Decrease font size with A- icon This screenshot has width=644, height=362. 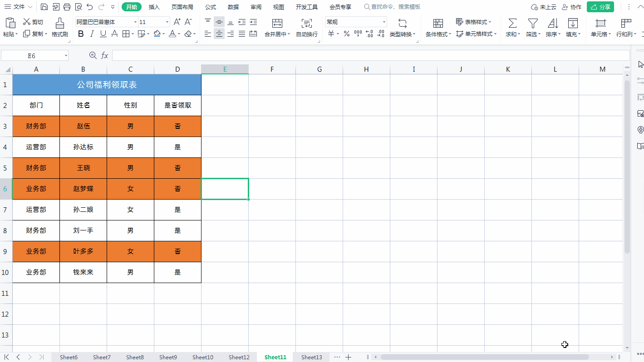click(188, 22)
